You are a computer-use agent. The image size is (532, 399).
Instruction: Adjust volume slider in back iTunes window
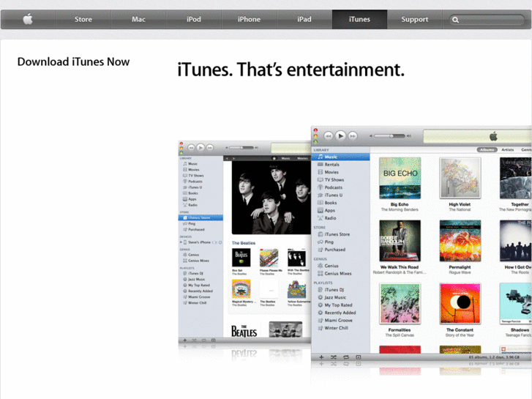[x=241, y=148]
